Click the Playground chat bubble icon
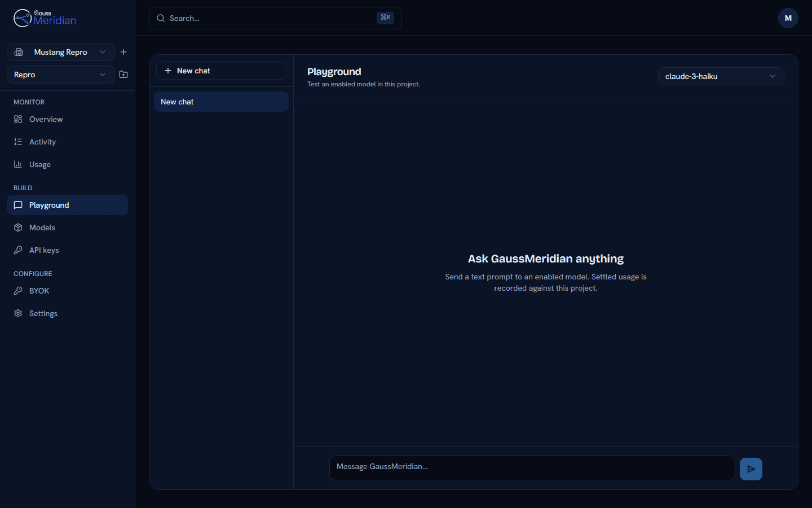Screen dimensions: 812x508 [x=18, y=205]
